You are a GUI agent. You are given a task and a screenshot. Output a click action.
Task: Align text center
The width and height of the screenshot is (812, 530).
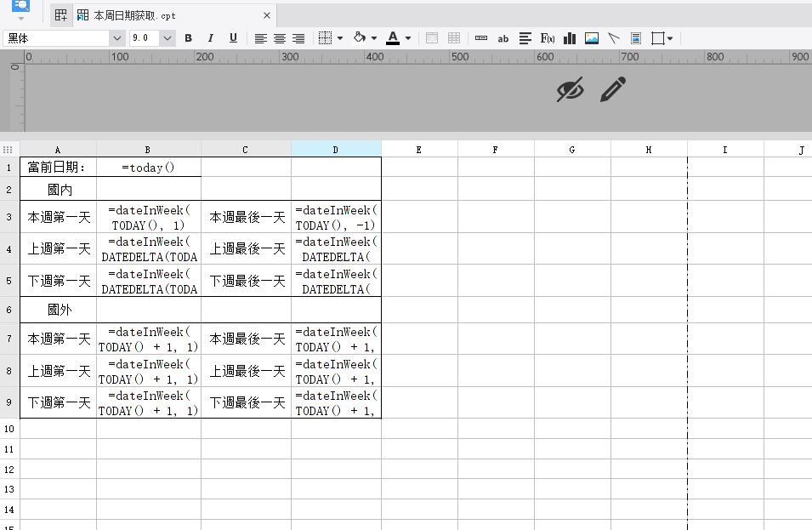coord(280,38)
